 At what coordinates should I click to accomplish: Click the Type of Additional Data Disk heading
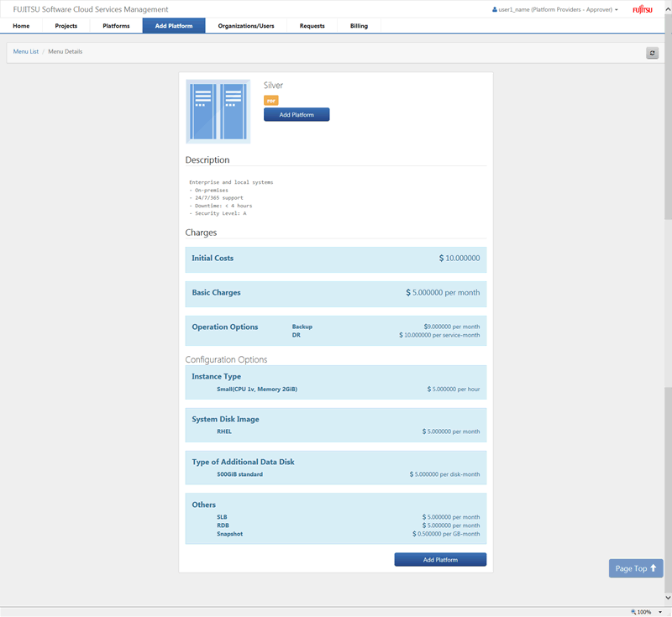click(x=243, y=462)
